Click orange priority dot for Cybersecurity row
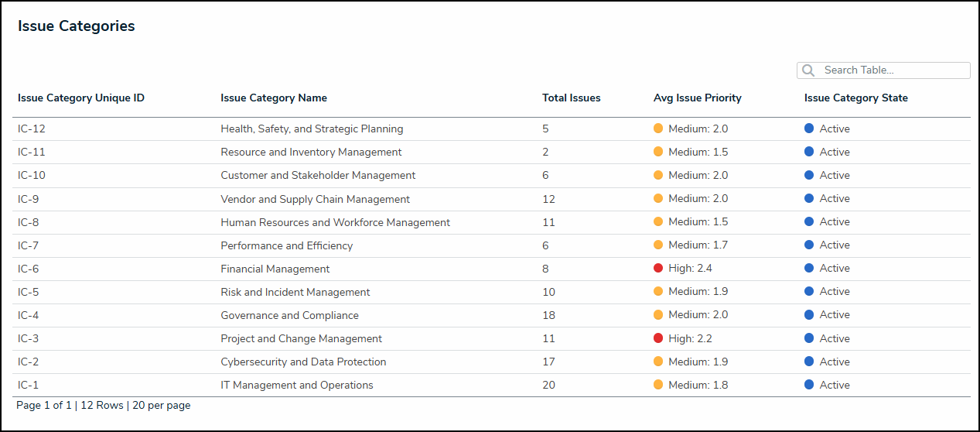Screen dimensions: 980x432 [658, 362]
